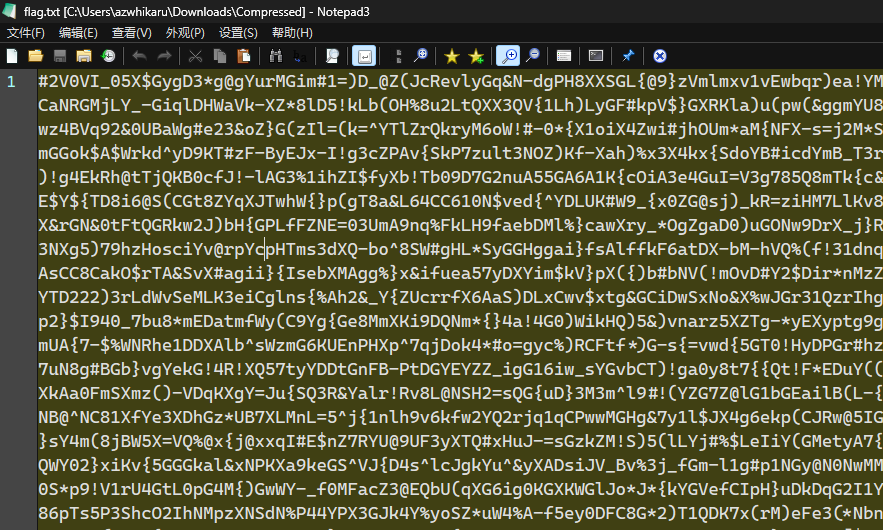Screen dimensions: 883x530
Task: Zoom in with the plus magnifier
Action: (x=509, y=56)
